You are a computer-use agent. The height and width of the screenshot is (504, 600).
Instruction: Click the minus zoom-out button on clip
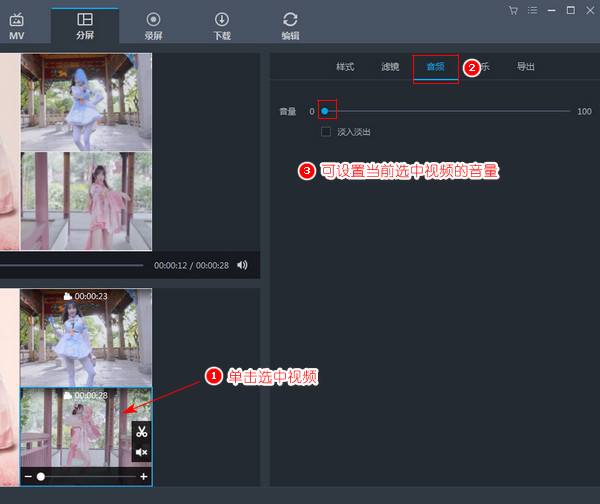tap(28, 476)
